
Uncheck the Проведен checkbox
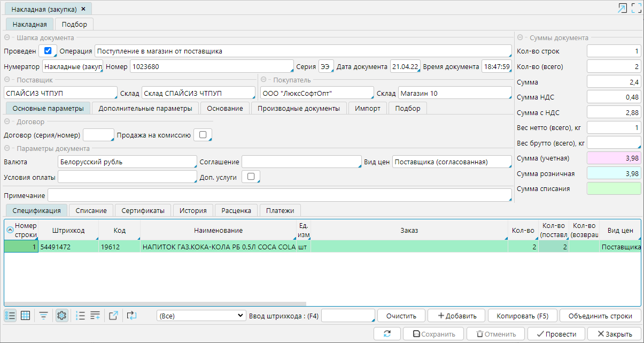[x=48, y=51]
